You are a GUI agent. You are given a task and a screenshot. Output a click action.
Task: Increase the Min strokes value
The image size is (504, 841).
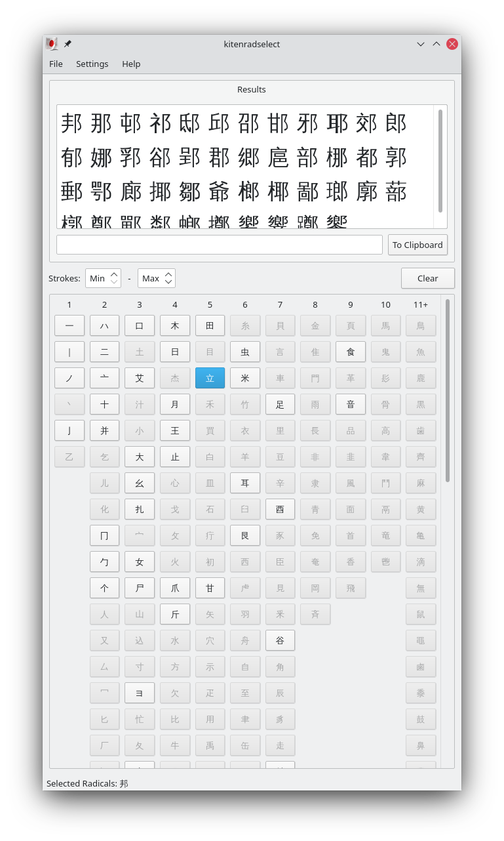coord(115,274)
